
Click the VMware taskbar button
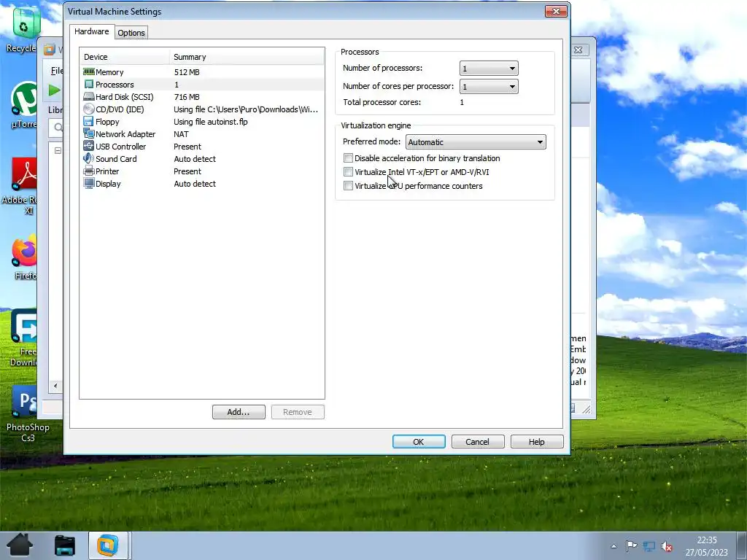108,545
